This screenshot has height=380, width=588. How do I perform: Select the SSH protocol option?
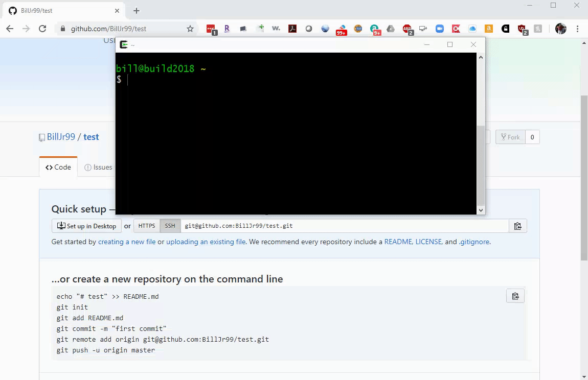pos(170,226)
